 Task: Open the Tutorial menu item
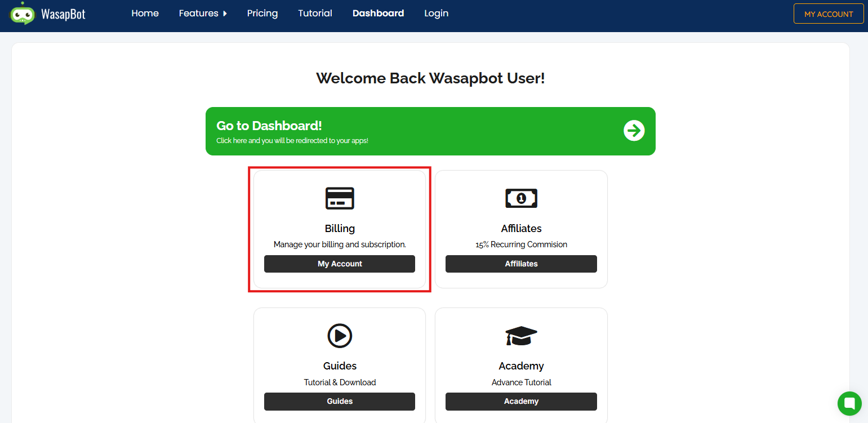point(315,13)
